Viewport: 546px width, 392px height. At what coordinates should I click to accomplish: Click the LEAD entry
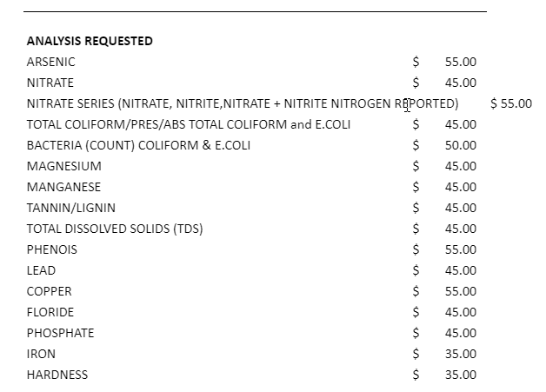pos(41,271)
